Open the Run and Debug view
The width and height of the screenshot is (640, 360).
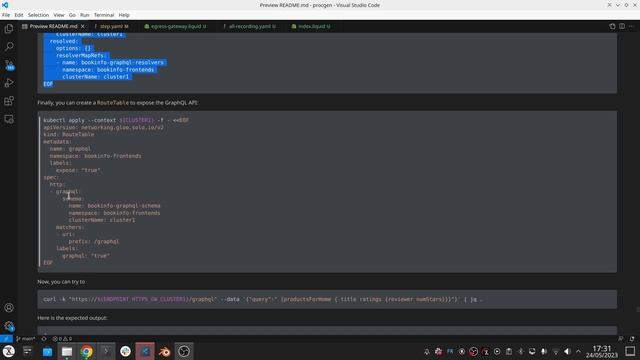9,83
